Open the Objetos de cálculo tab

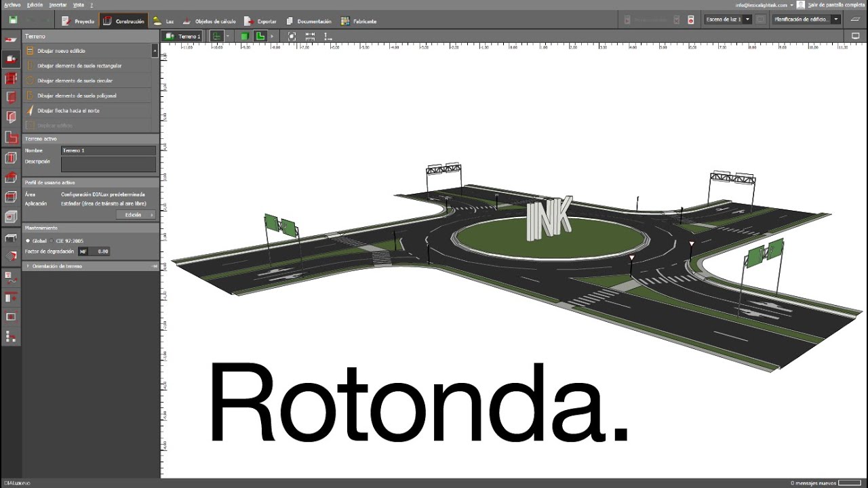click(210, 21)
